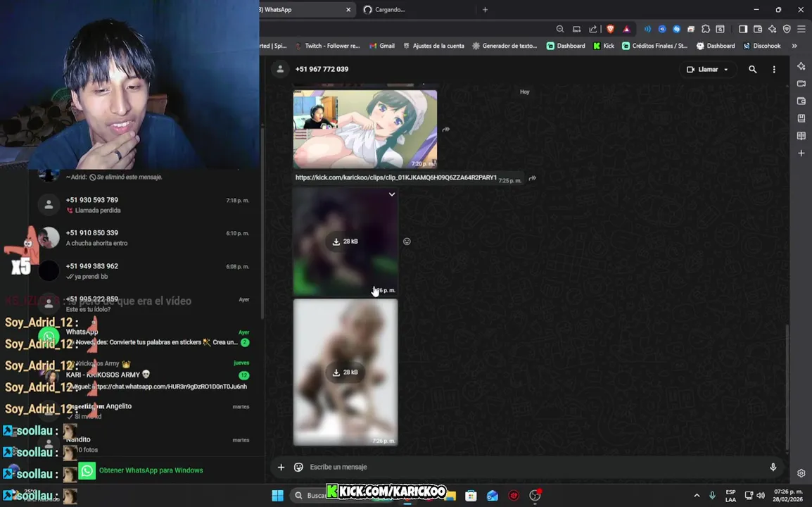
Task: Click Obtener WhatsApp para Windows link
Action: pyautogui.click(x=151, y=470)
